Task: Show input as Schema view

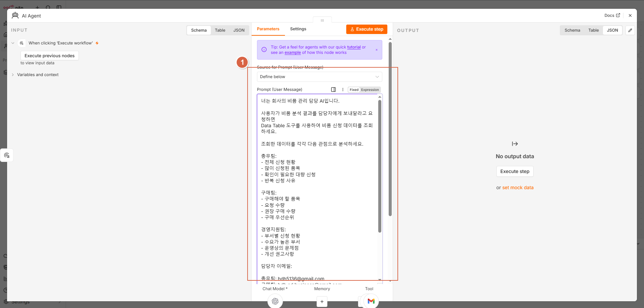Action: click(199, 30)
